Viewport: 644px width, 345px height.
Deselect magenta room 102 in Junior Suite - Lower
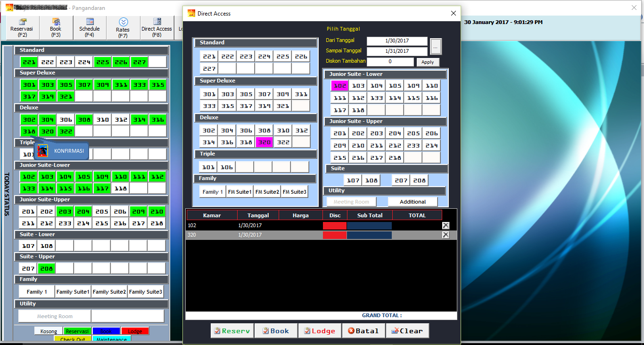tap(339, 86)
